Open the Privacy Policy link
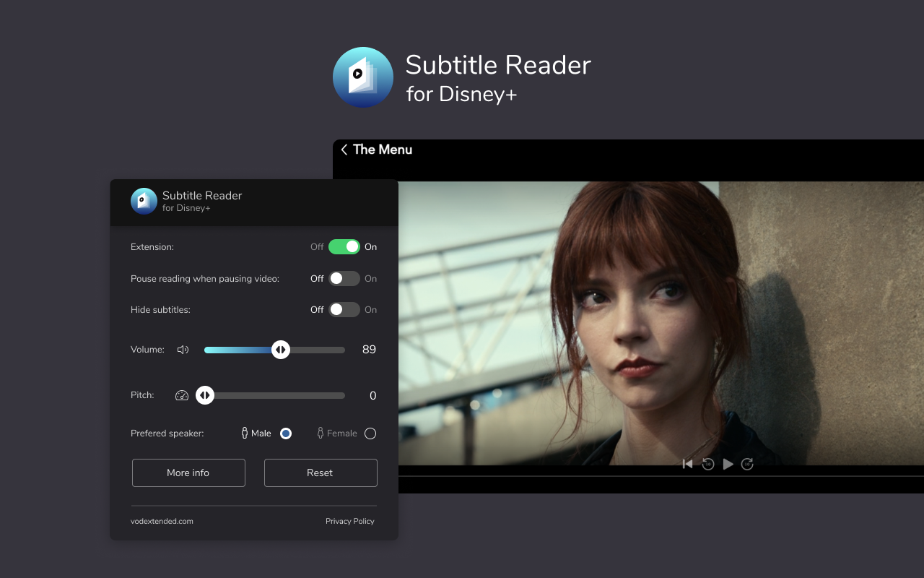The width and height of the screenshot is (924, 578). click(x=350, y=521)
